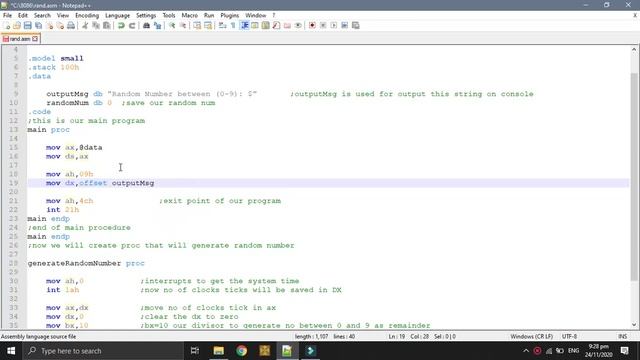Click the macro playback icon
Viewport: 640px width, 360px height.
coord(334,26)
